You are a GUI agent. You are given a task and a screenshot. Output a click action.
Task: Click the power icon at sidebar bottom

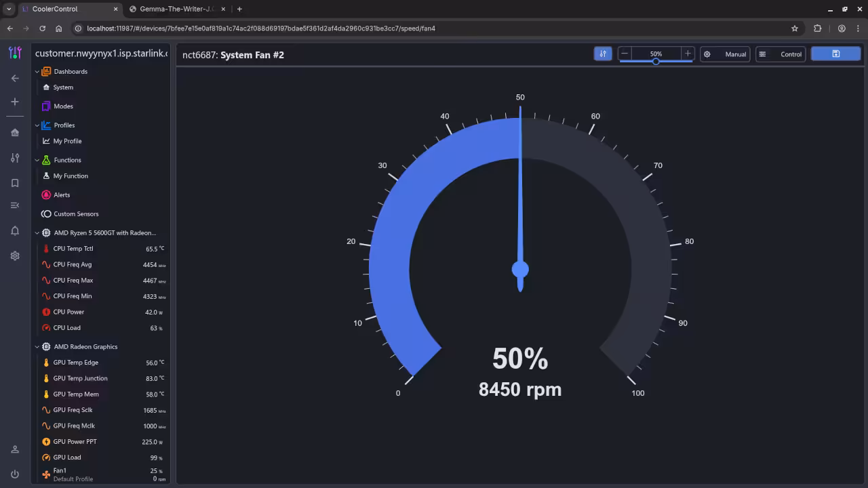[15, 474]
